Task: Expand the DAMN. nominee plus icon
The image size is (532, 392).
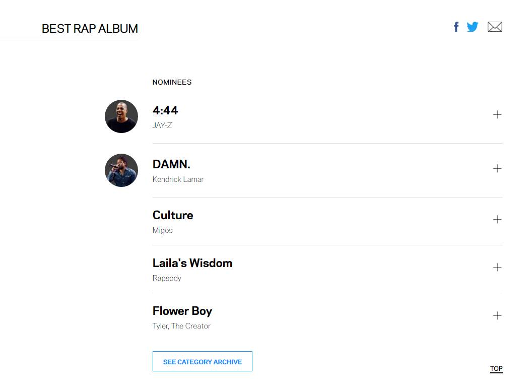Action: coord(497,168)
